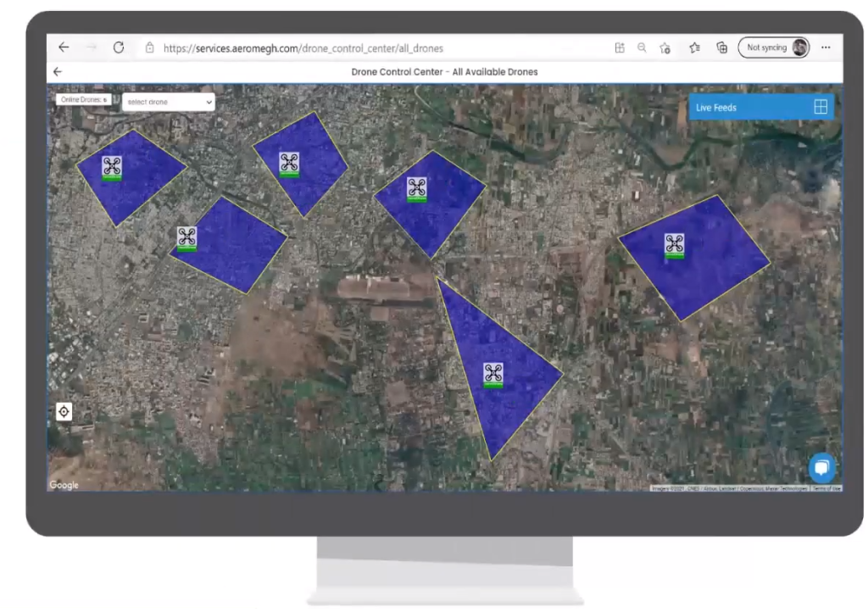Screen dimensions: 868x613
Task: Open the chat support bubble
Action: tap(821, 467)
